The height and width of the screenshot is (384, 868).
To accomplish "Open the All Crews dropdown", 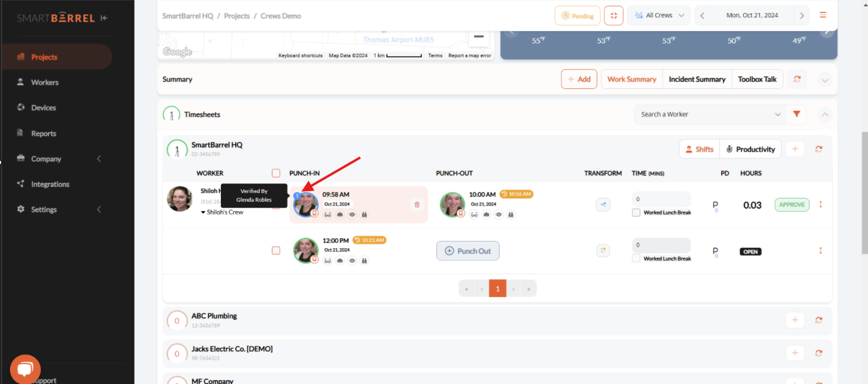I will 659,16.
